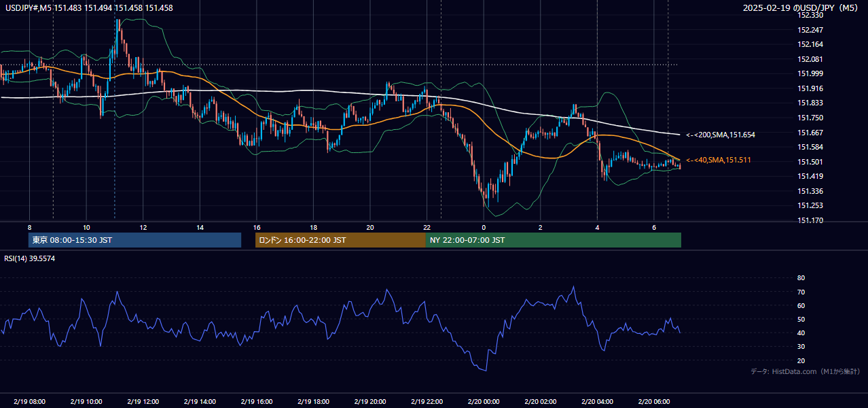The width and height of the screenshot is (868, 408).
Task: Click the price axis value 151.419
Action: click(810, 176)
